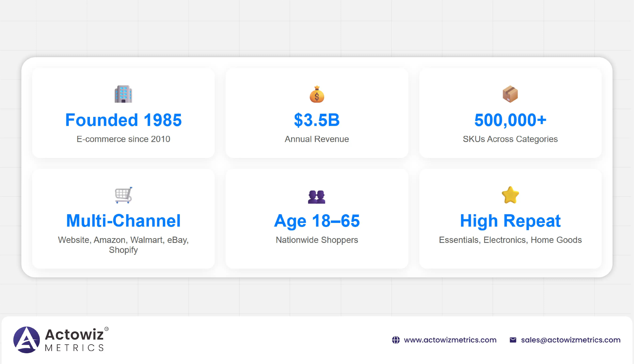Click the Actowiz Metrics brand name text
The height and width of the screenshot is (364, 634).
point(74,339)
